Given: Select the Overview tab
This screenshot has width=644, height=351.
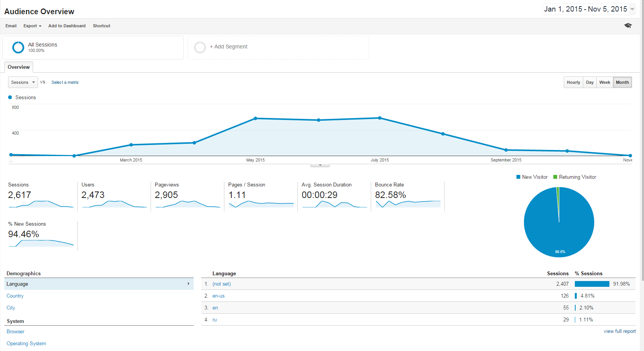Looking at the screenshot, I should click(x=18, y=67).
